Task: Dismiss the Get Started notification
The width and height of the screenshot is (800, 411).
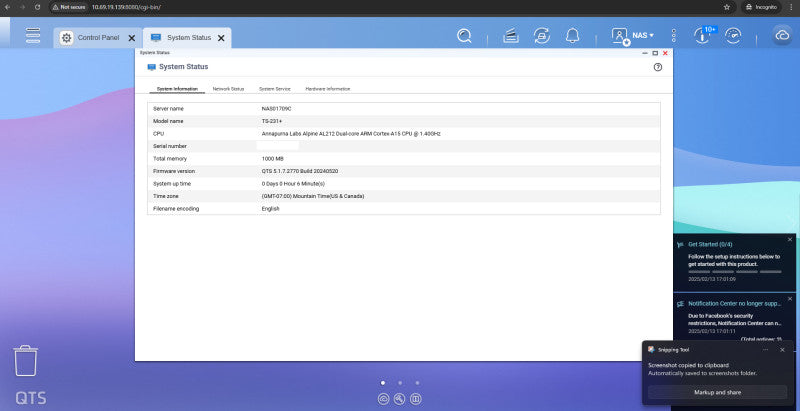Action: coord(790,240)
